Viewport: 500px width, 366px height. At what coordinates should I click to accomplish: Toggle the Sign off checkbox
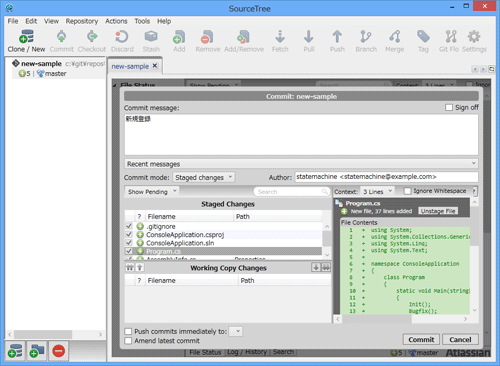pyautogui.click(x=449, y=108)
